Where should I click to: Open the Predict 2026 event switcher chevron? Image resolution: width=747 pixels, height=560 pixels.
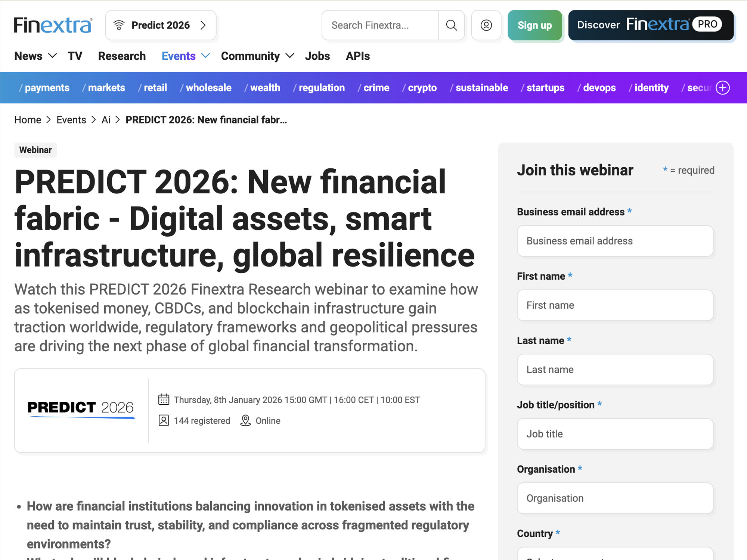point(204,25)
